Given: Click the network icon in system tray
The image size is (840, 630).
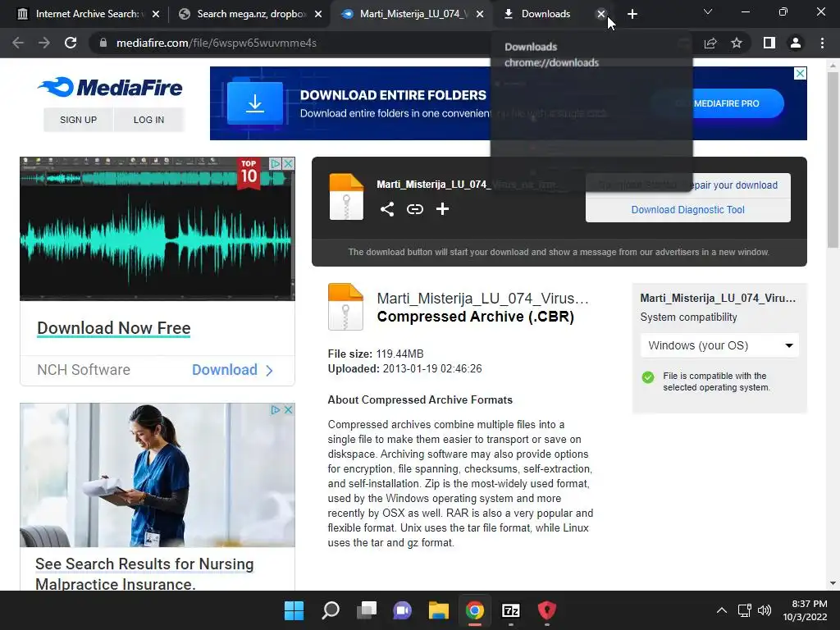Looking at the screenshot, I should click(x=744, y=610).
